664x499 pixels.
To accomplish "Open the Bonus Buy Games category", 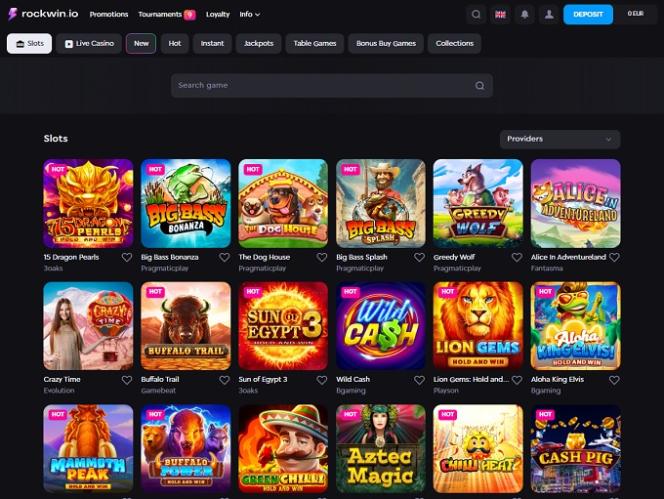I will click(386, 44).
